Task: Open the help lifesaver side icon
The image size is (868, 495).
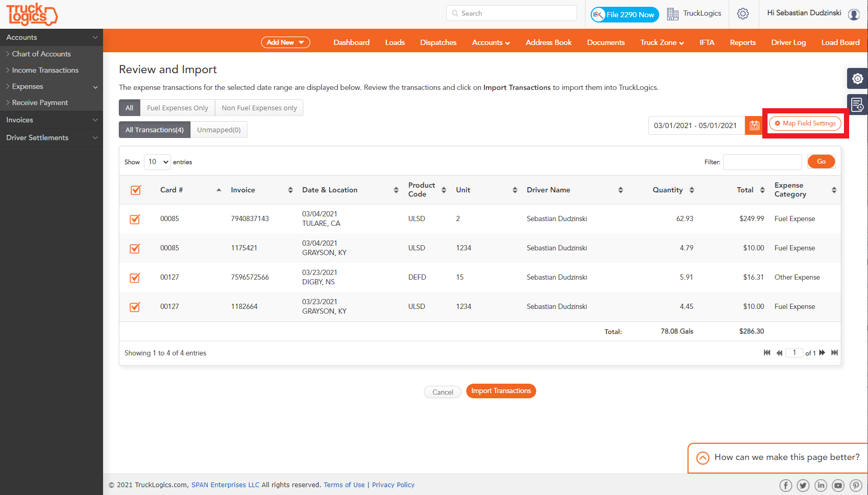Action: (x=858, y=78)
